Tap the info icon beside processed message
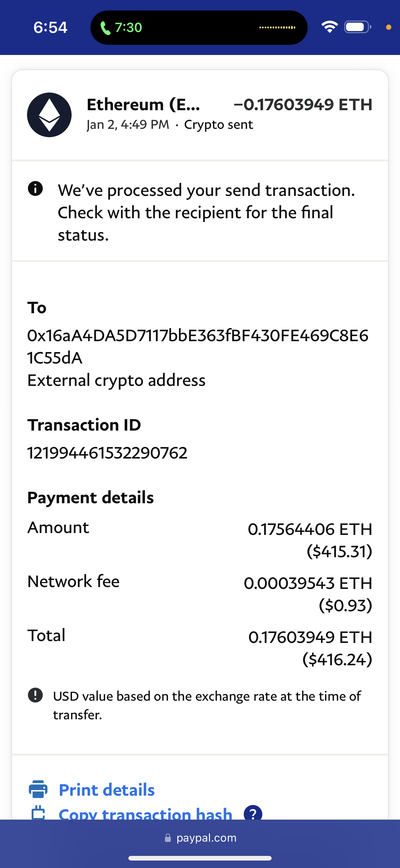 tap(35, 188)
